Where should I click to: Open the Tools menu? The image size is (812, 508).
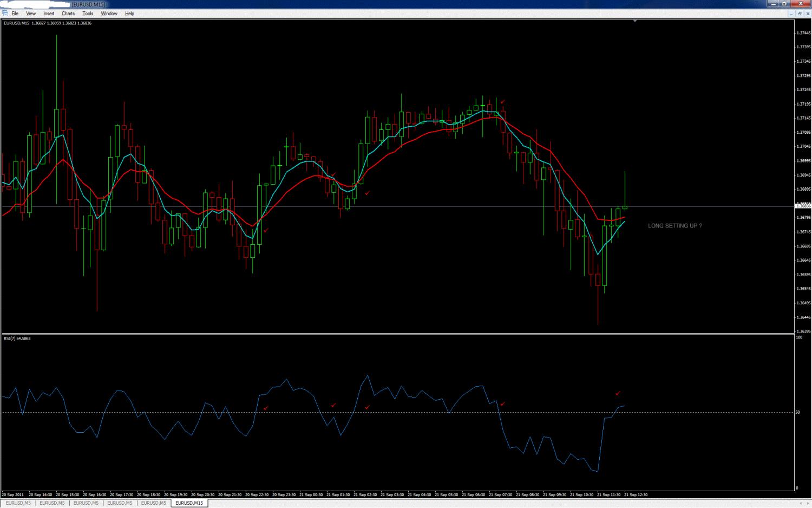pos(88,14)
